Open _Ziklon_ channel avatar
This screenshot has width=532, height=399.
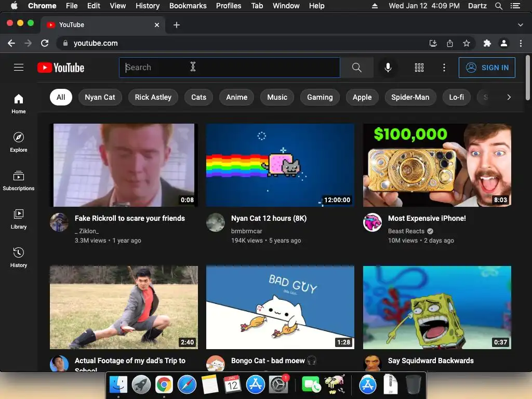[x=59, y=222]
